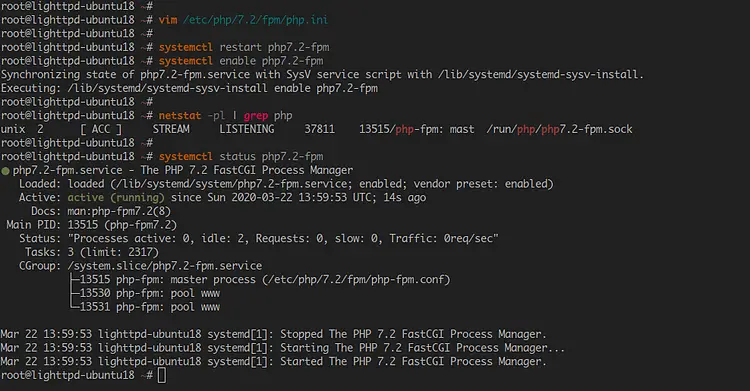750x391 pixels.
Task: Click the 'Stopped The PHP 7.2' log line
Action: [x=273, y=334]
